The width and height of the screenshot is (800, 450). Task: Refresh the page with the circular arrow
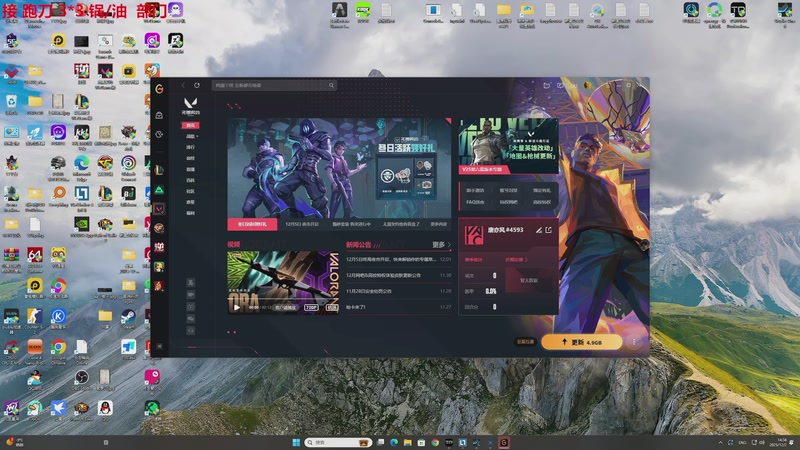197,85
